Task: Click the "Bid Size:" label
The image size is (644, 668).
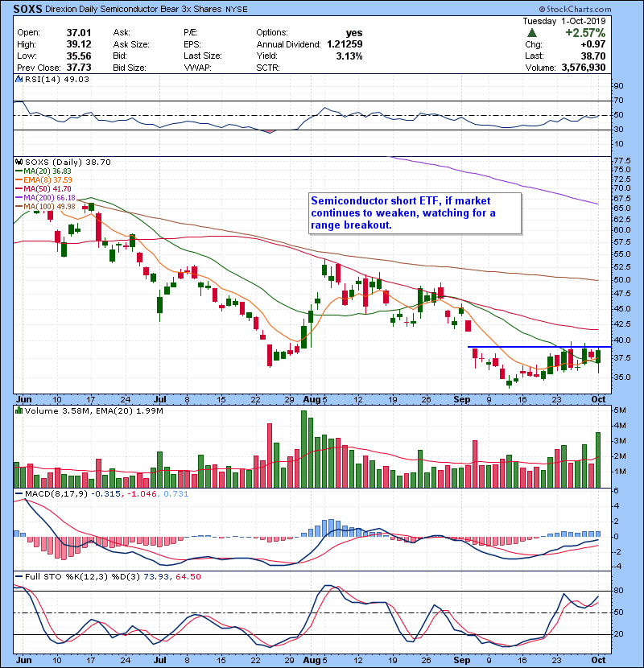Action: [x=130, y=68]
